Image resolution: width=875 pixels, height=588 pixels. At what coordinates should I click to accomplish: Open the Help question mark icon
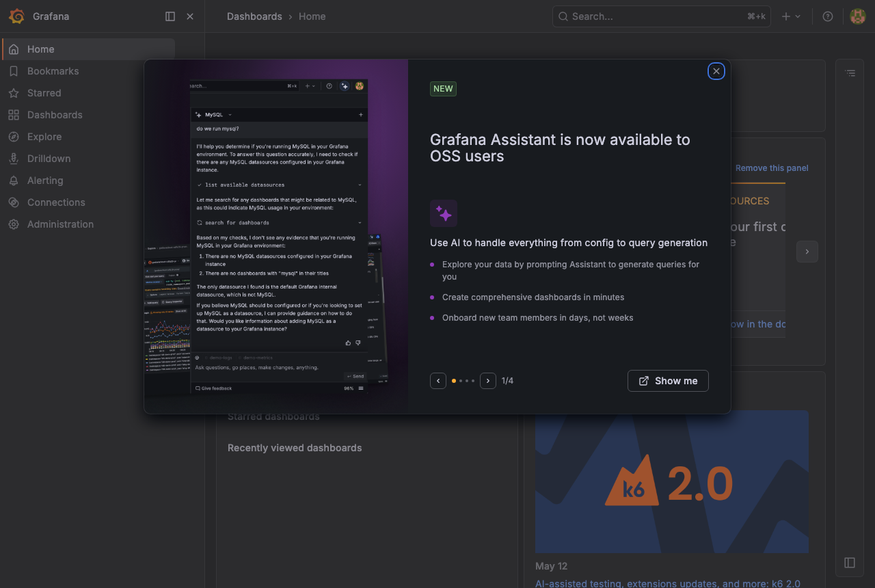pos(828,16)
